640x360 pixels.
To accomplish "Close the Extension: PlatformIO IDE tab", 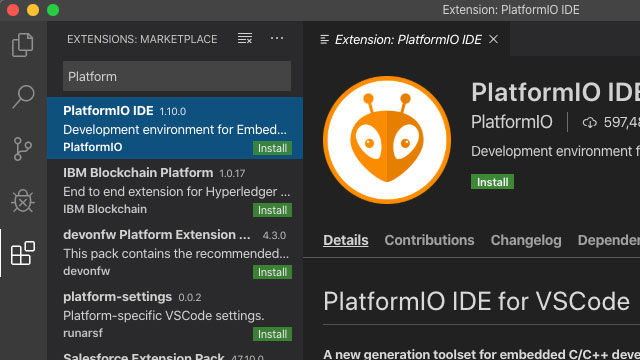I will (x=493, y=39).
